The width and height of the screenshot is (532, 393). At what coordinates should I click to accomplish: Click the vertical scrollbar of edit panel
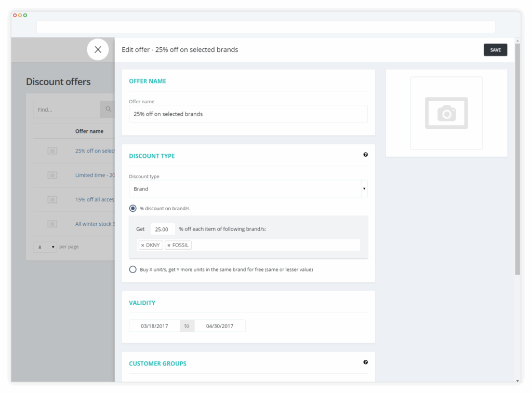pyautogui.click(x=517, y=159)
